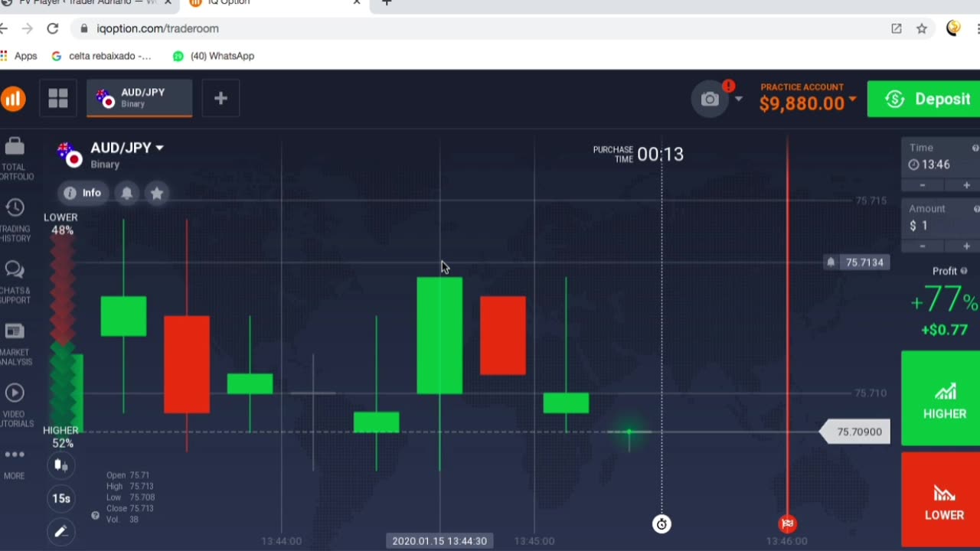The height and width of the screenshot is (551, 980).
Task: Click the alert bell at 75.7134
Action: tap(831, 262)
